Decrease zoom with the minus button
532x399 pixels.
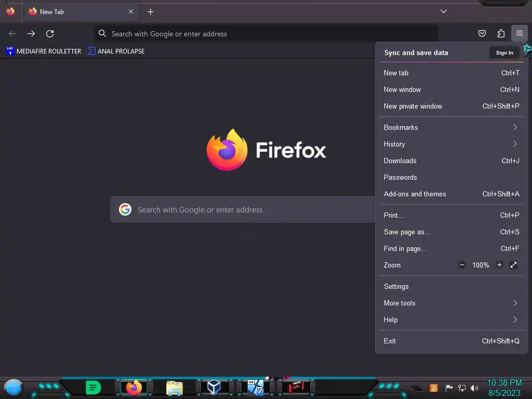click(x=462, y=265)
